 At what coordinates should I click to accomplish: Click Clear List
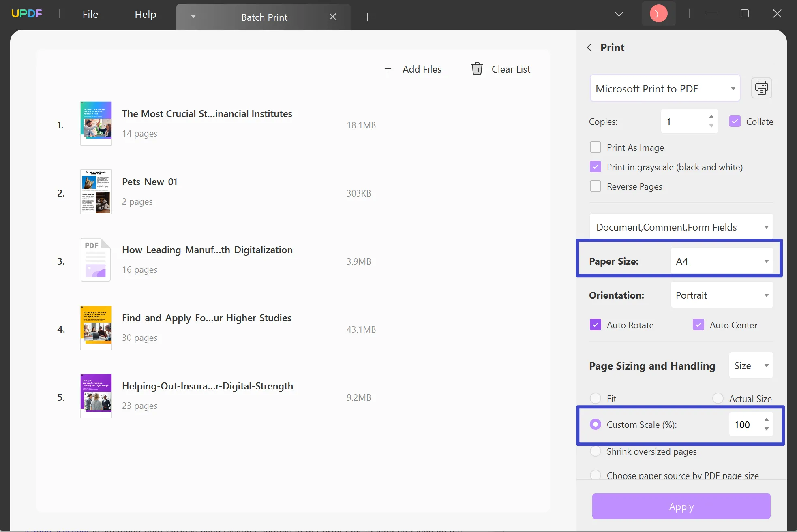[511, 69]
